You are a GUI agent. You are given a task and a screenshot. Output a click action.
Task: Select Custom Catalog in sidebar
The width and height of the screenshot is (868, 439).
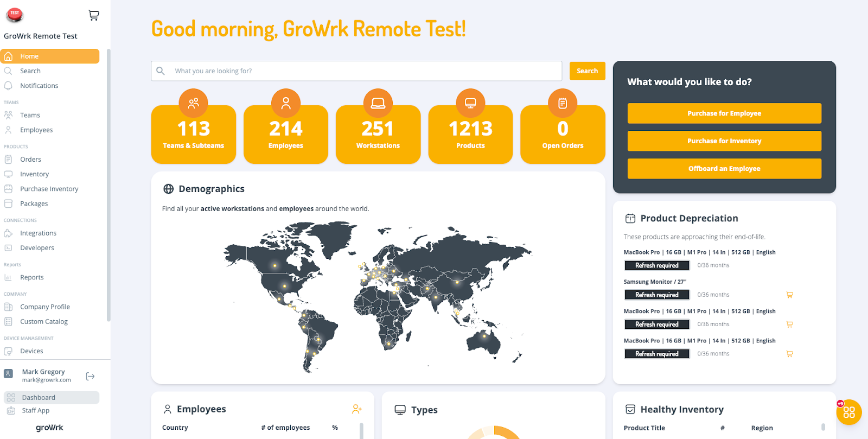point(44,322)
